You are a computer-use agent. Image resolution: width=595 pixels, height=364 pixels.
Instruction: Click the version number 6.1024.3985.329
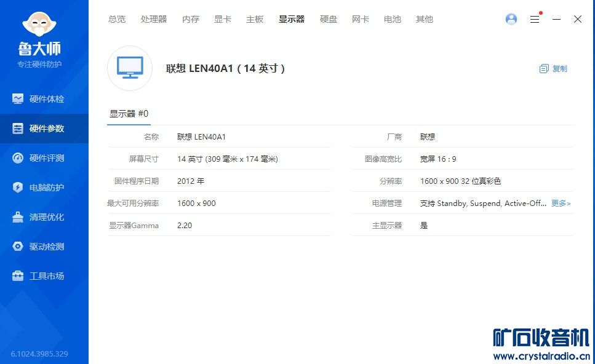pyautogui.click(x=39, y=354)
